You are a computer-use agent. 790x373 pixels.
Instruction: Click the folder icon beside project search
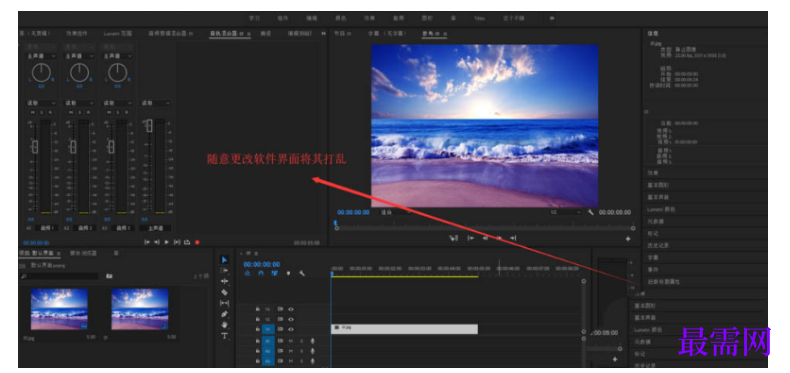(x=109, y=276)
